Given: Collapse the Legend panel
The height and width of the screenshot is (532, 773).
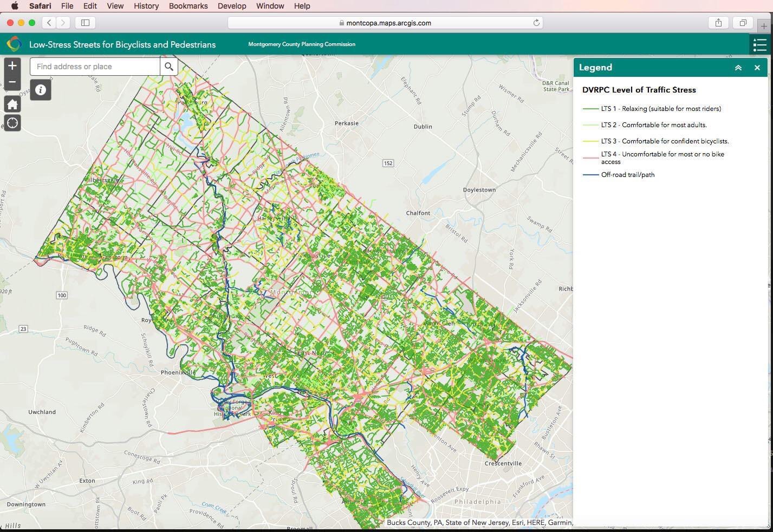Looking at the screenshot, I should [738, 68].
